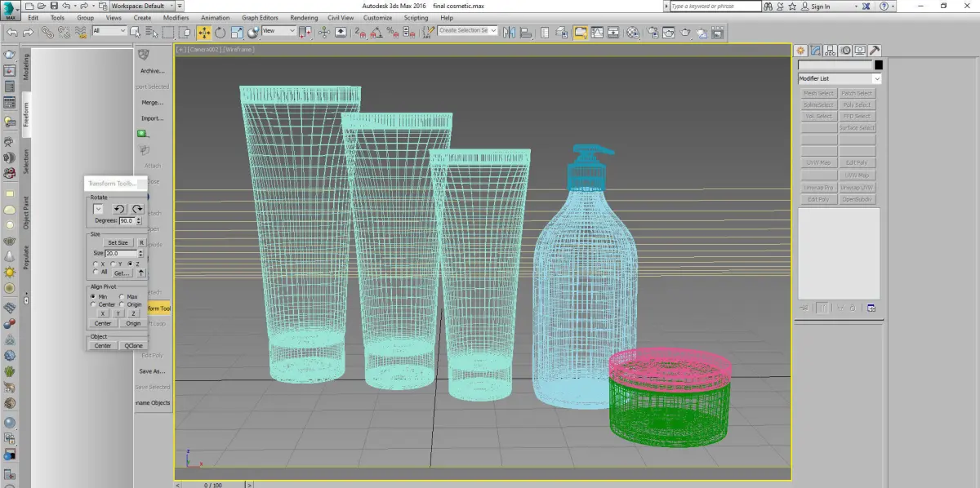Viewport: 980px width, 488px height.
Task: Click the Undo arrow in main toolbar
Action: [x=11, y=33]
